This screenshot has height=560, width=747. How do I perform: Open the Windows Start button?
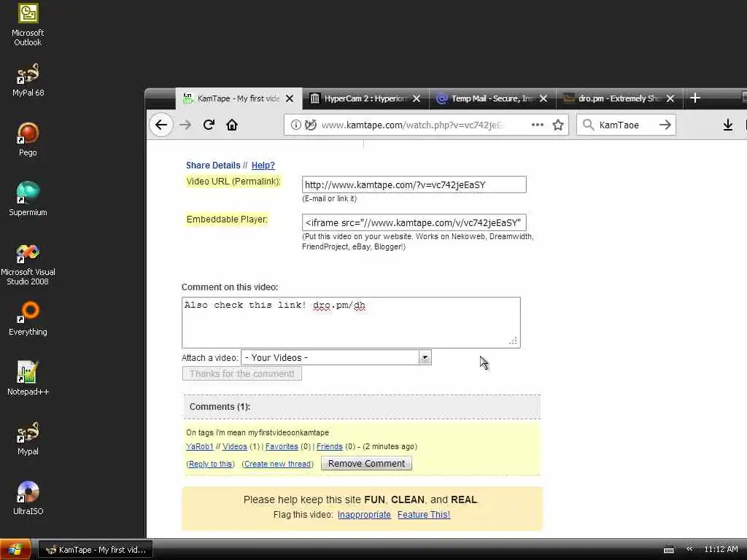point(15,550)
